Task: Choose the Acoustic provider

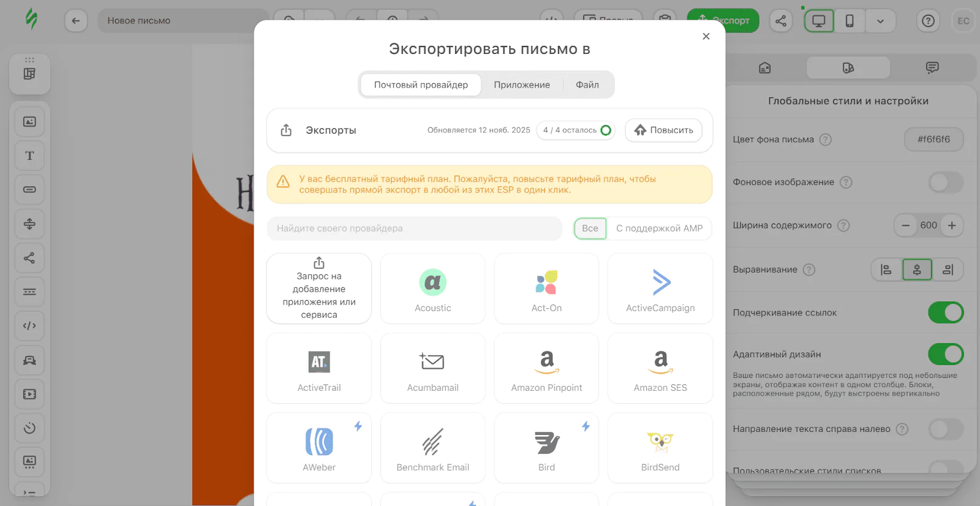Action: pos(433,289)
